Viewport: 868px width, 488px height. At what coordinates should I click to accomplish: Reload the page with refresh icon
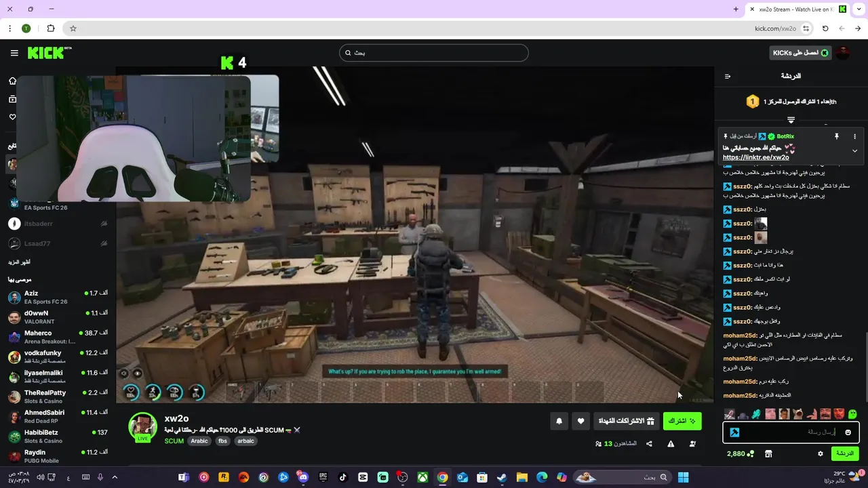click(x=825, y=28)
